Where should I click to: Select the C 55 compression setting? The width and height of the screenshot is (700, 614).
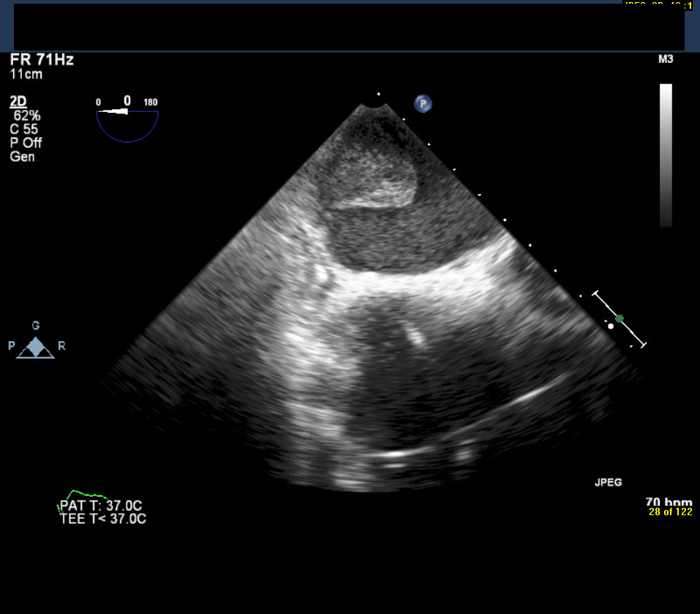click(x=25, y=130)
